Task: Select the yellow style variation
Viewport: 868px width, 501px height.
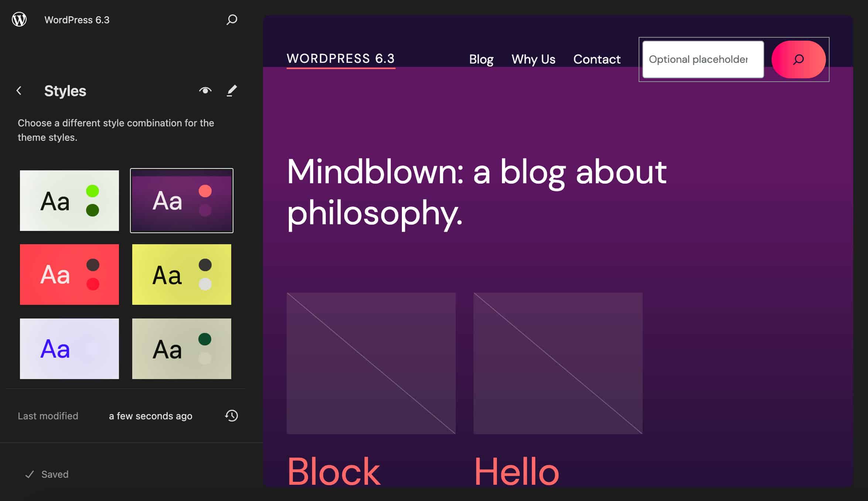Action: click(x=181, y=274)
